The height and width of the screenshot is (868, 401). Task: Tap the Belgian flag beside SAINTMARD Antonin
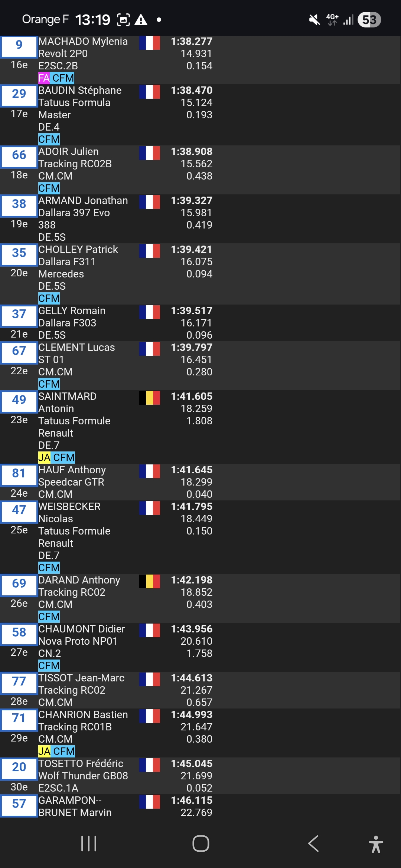click(150, 398)
